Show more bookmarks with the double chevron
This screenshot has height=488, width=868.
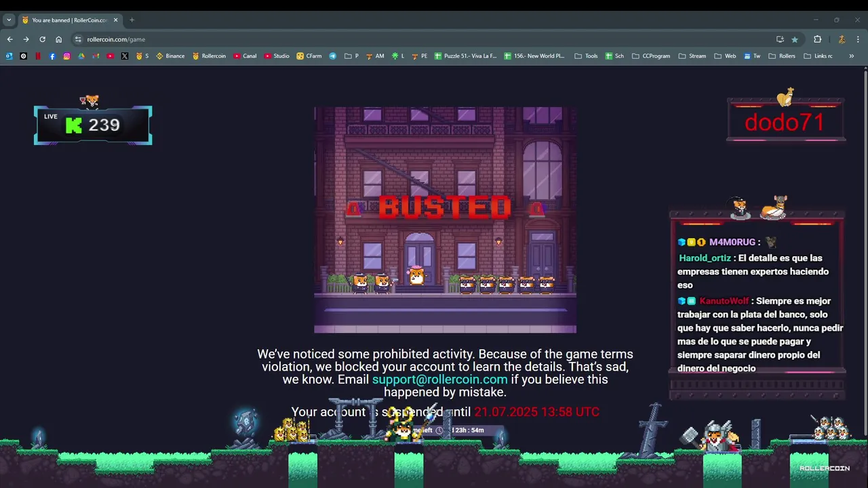click(852, 56)
